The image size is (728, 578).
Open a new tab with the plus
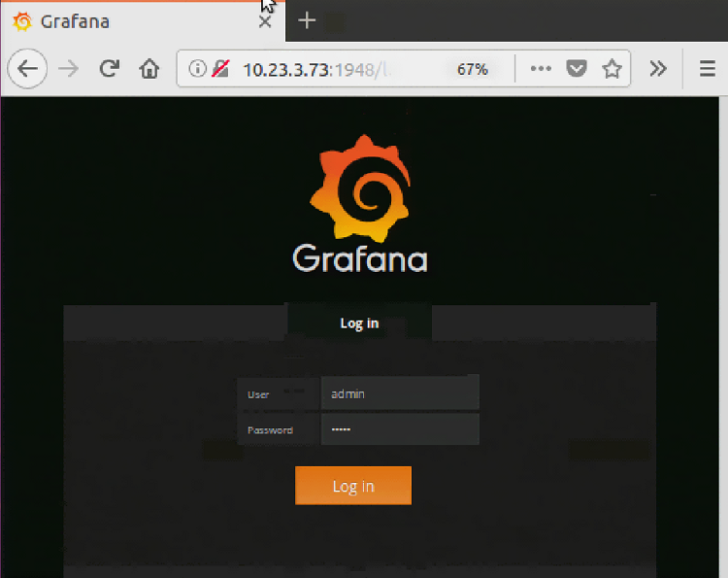click(x=307, y=20)
